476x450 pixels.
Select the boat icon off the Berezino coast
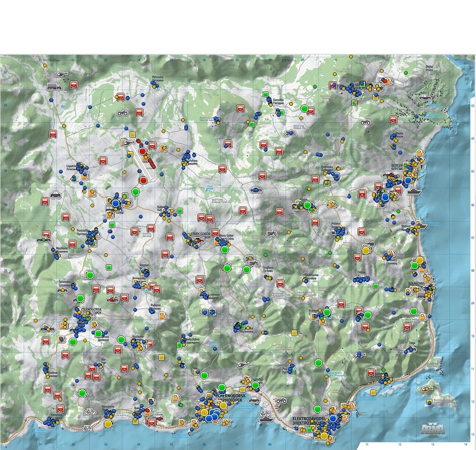pyautogui.click(x=415, y=191)
